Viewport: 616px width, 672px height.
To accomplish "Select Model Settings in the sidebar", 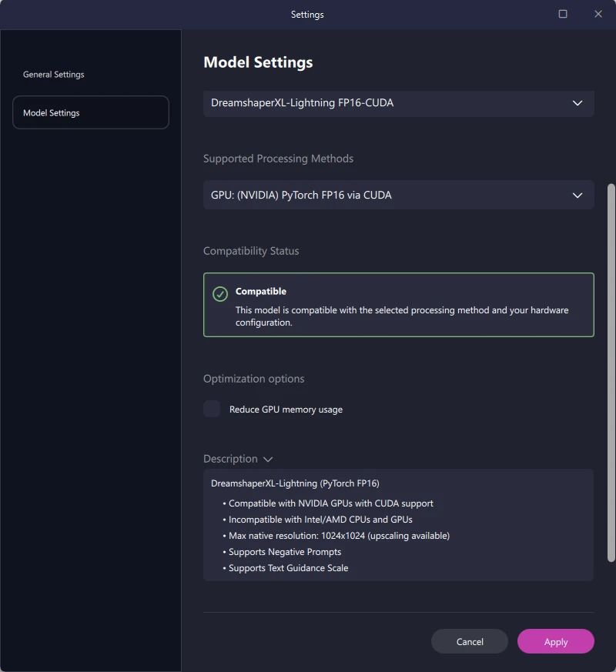I will [91, 112].
